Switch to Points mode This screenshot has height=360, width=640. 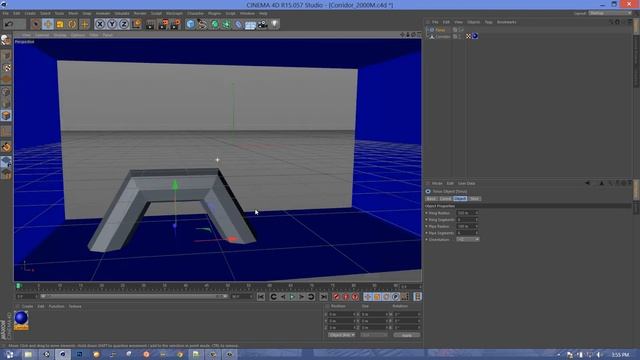tap(6, 92)
